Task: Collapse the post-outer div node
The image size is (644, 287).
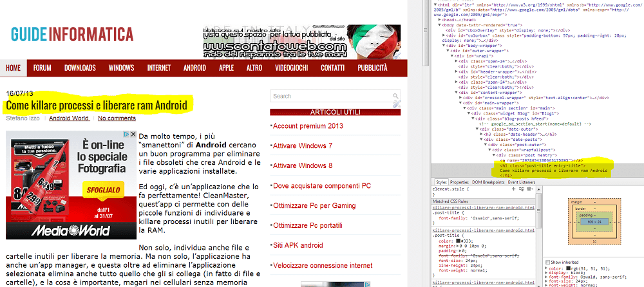Action: (485, 145)
